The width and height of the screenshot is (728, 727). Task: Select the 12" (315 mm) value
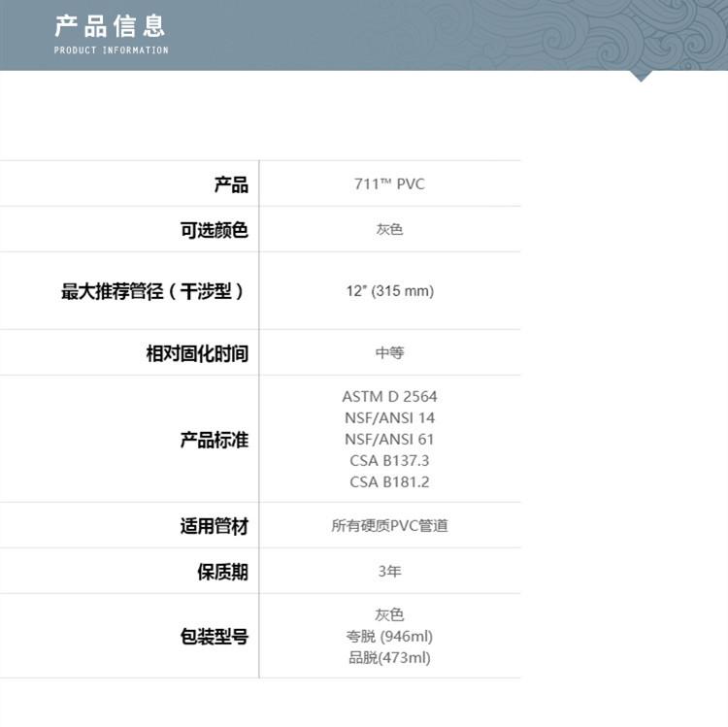(x=389, y=291)
